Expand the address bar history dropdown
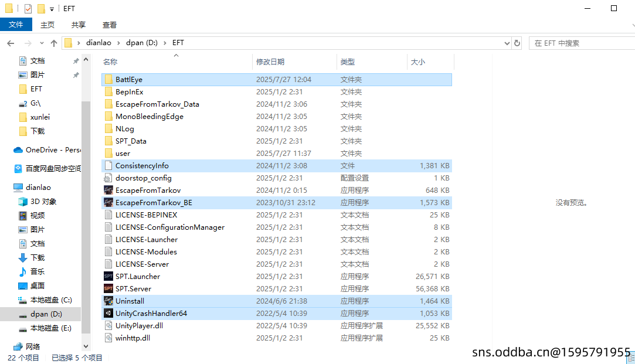The image size is (635, 364). [507, 43]
